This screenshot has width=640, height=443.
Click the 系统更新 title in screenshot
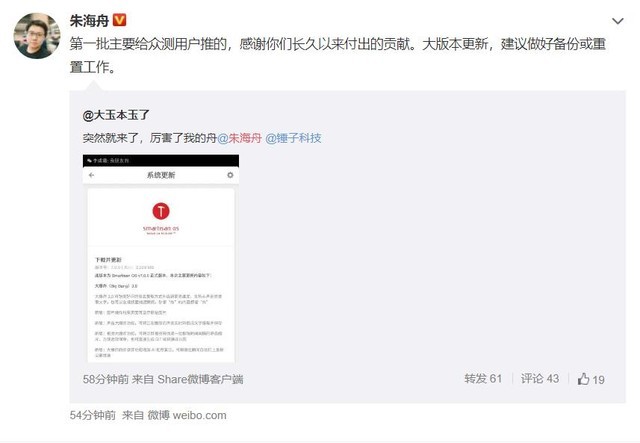point(161,175)
